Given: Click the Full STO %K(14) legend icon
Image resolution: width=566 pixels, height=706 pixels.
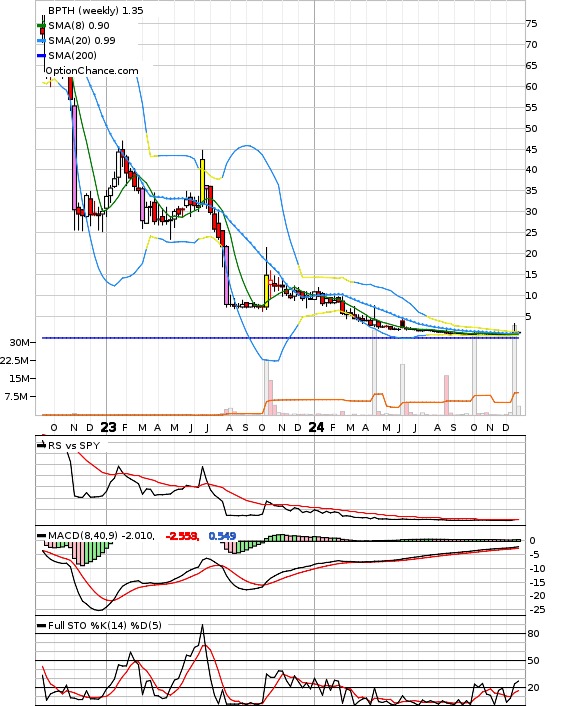Looking at the screenshot, I should [41, 625].
